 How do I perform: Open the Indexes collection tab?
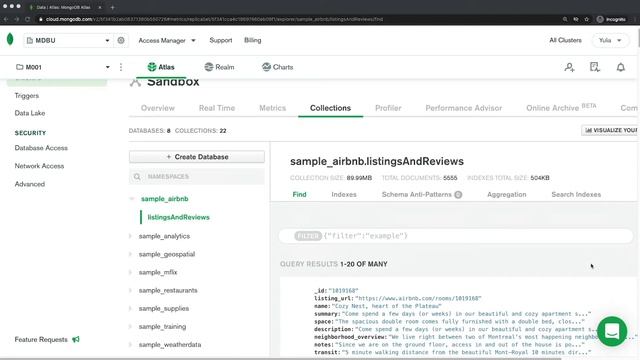[344, 195]
